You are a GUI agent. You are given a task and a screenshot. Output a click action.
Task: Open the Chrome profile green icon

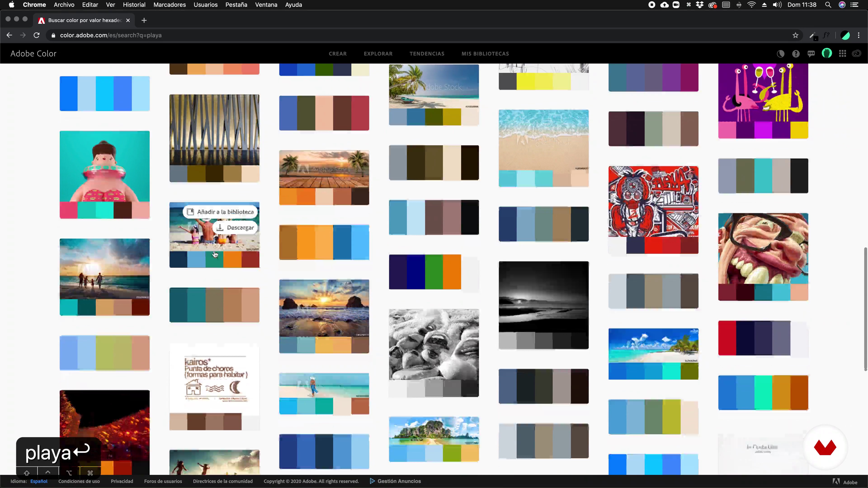click(x=845, y=35)
